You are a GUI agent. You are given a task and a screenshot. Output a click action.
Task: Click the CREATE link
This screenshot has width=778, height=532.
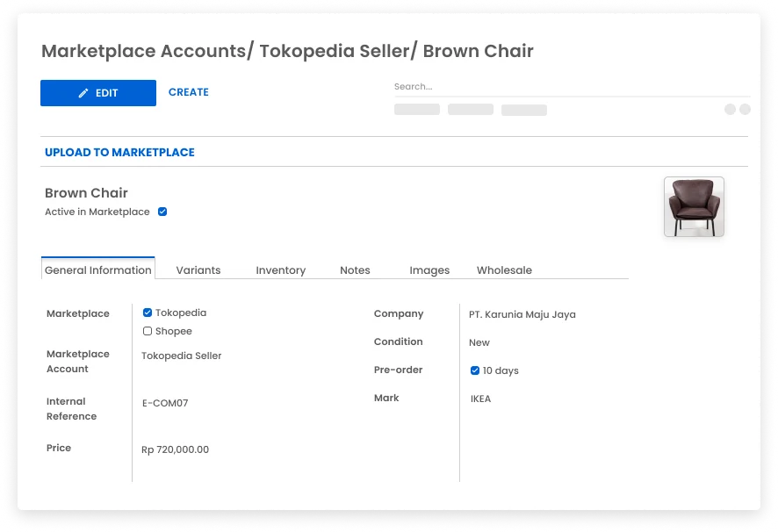tap(189, 92)
